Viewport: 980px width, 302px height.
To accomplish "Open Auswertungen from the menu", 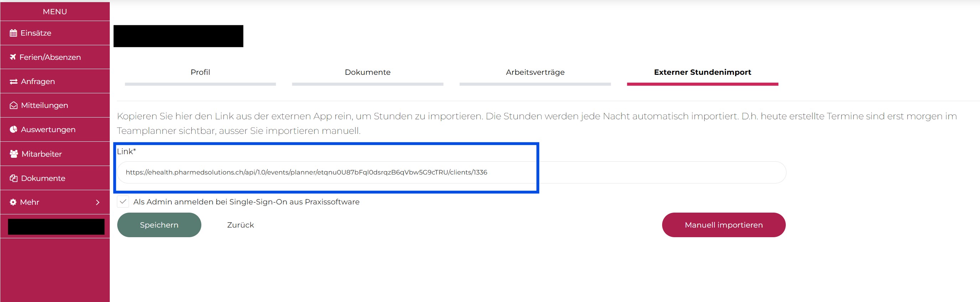I will (x=55, y=129).
